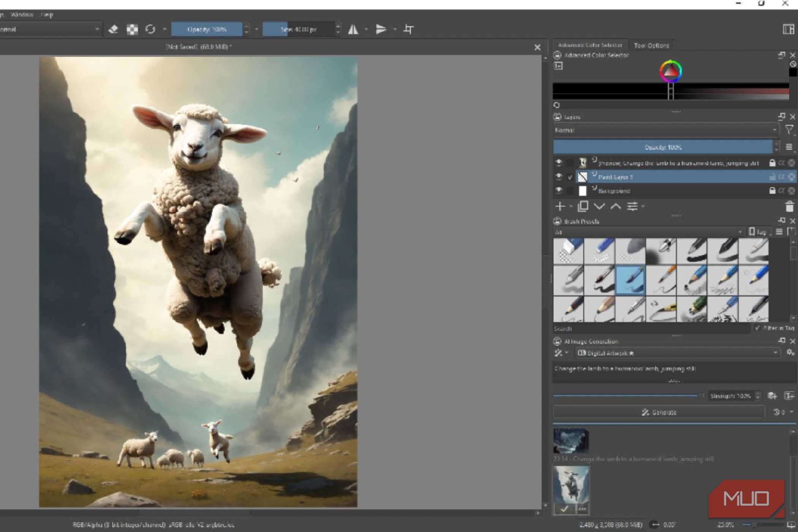Click brush presets Search field

(651, 328)
